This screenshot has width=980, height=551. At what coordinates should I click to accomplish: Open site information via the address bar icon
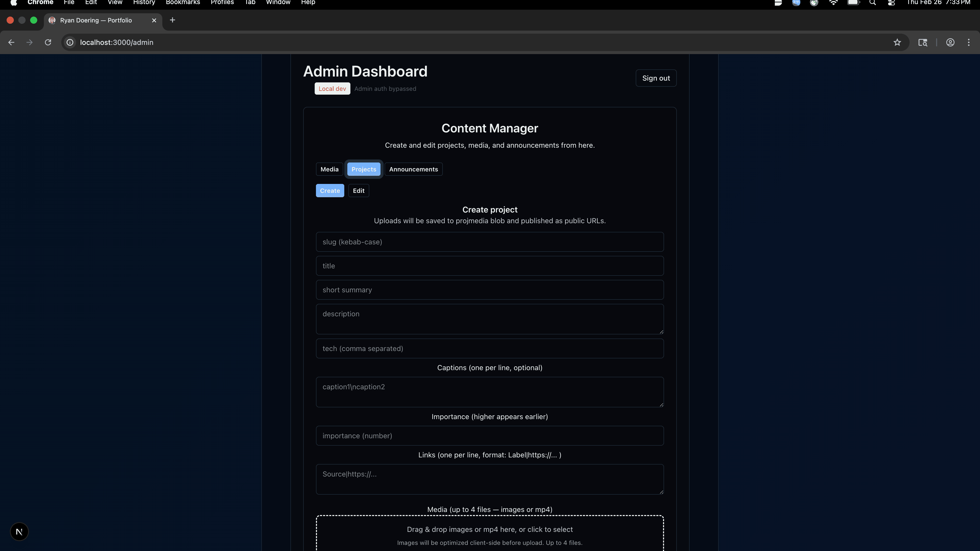click(x=70, y=42)
